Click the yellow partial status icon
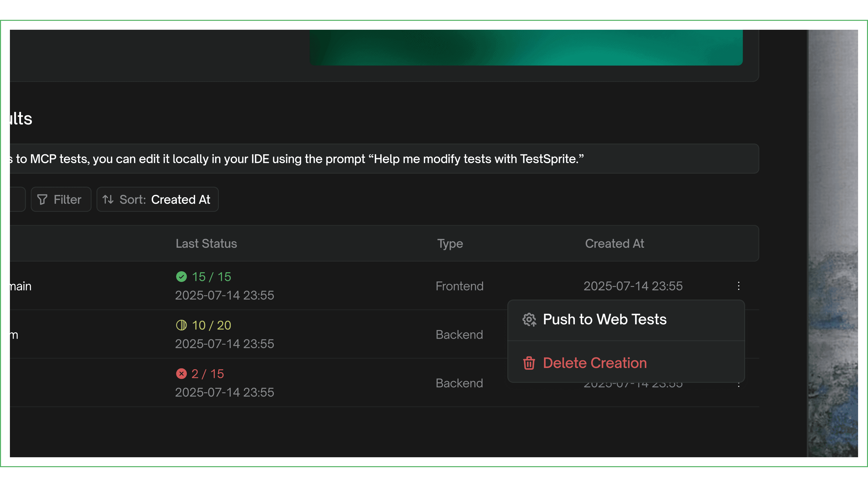 [x=181, y=325]
